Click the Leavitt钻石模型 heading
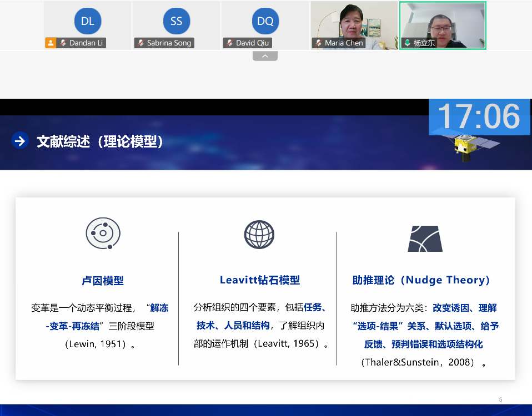The height and width of the screenshot is (416, 532). (x=260, y=280)
